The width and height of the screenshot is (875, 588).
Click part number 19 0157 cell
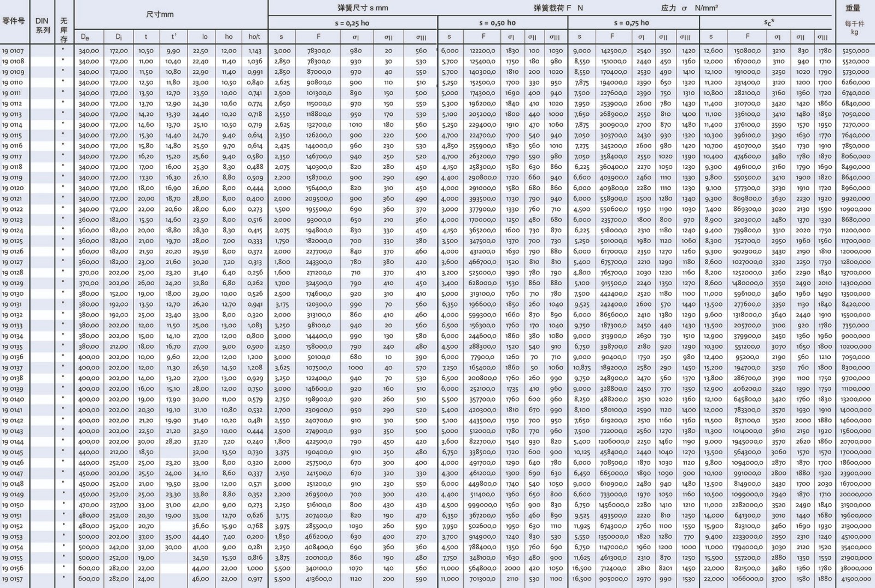point(13,579)
